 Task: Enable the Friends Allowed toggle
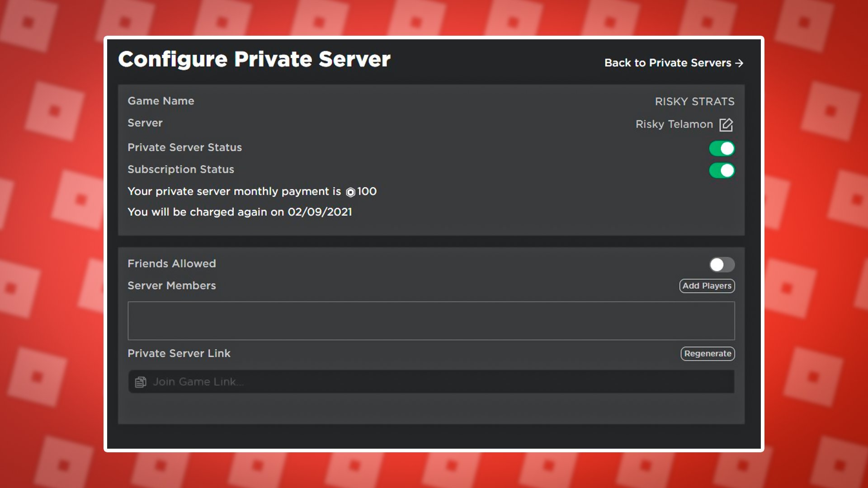(722, 264)
